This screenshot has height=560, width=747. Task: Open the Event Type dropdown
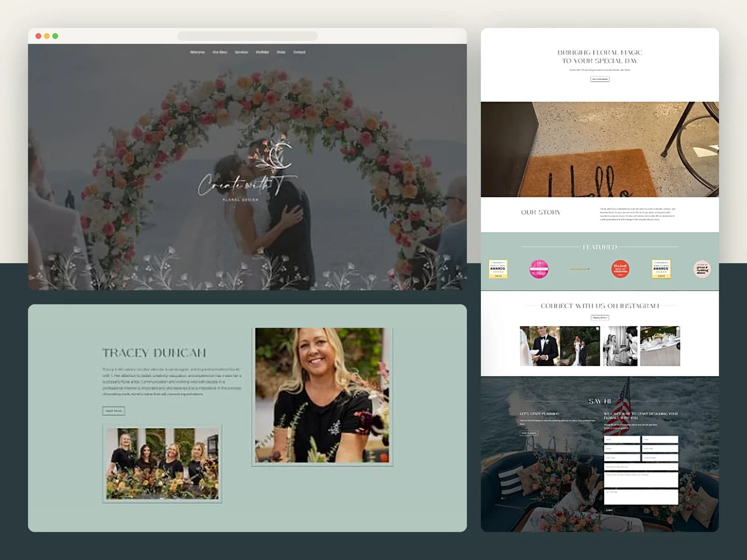point(622,457)
